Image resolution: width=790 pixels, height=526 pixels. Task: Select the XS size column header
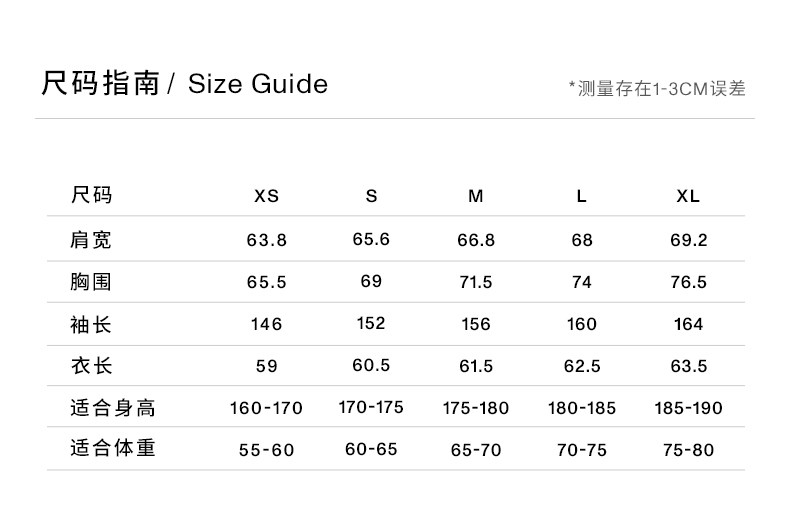click(267, 196)
